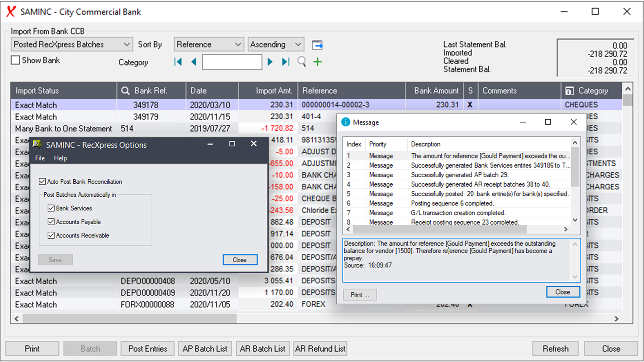644x362 pixels.
Task: Toggle the Show Bank checkbox
Action: (15, 60)
